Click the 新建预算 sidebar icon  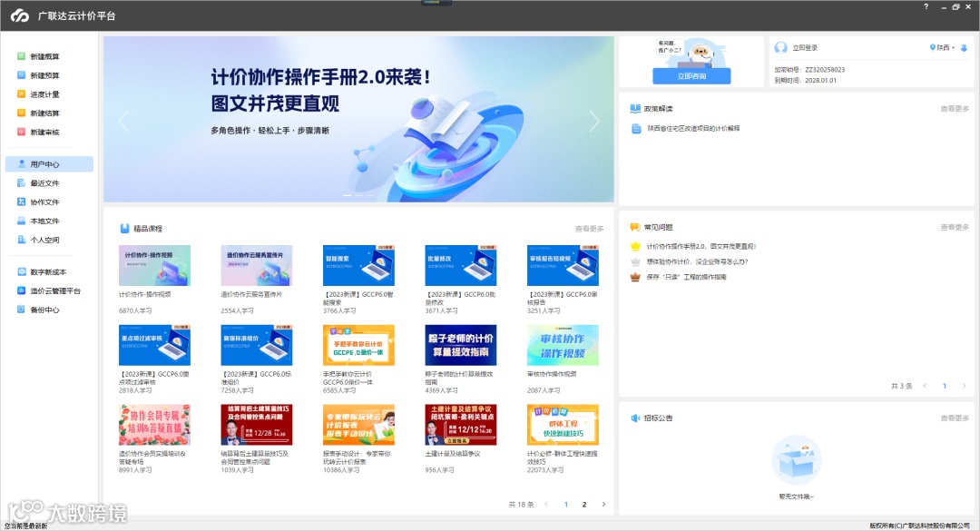tap(21, 75)
